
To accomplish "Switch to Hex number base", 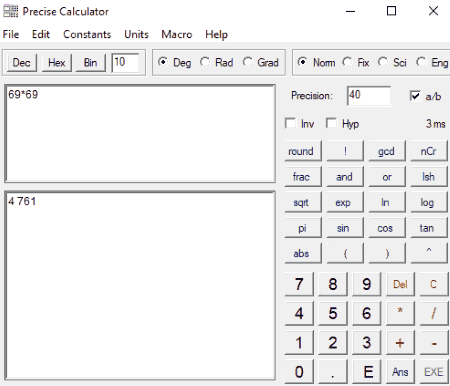I will click(56, 63).
